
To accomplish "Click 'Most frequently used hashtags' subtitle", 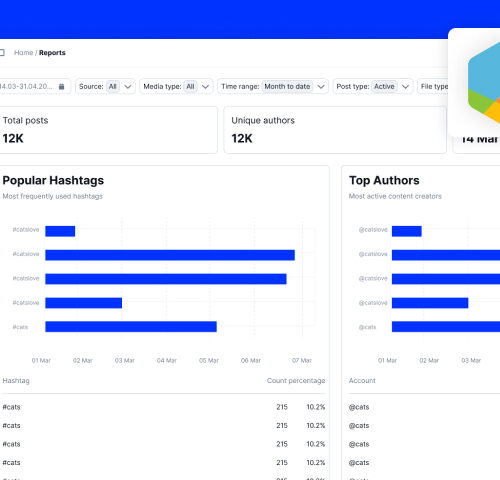I will click(53, 196).
